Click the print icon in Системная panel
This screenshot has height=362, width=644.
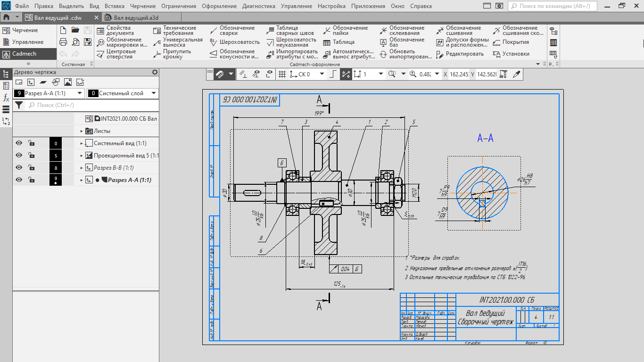[63, 42]
